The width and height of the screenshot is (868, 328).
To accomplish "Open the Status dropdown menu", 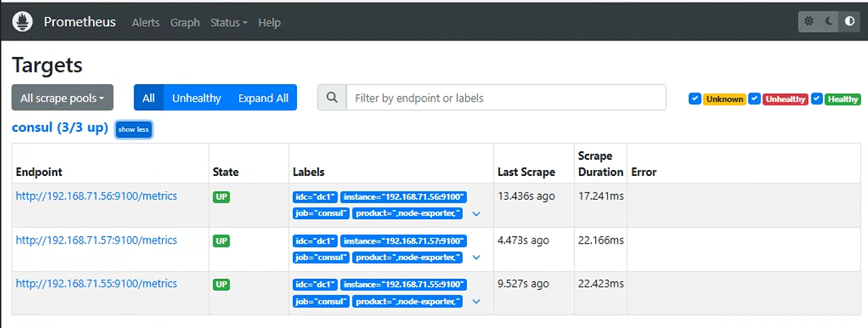I will (228, 22).
